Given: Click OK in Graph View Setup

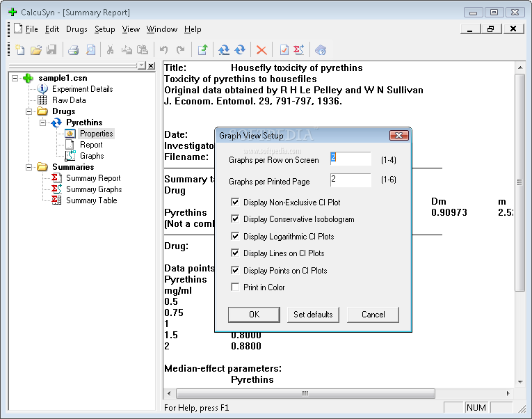Looking at the screenshot, I should pos(254,315).
